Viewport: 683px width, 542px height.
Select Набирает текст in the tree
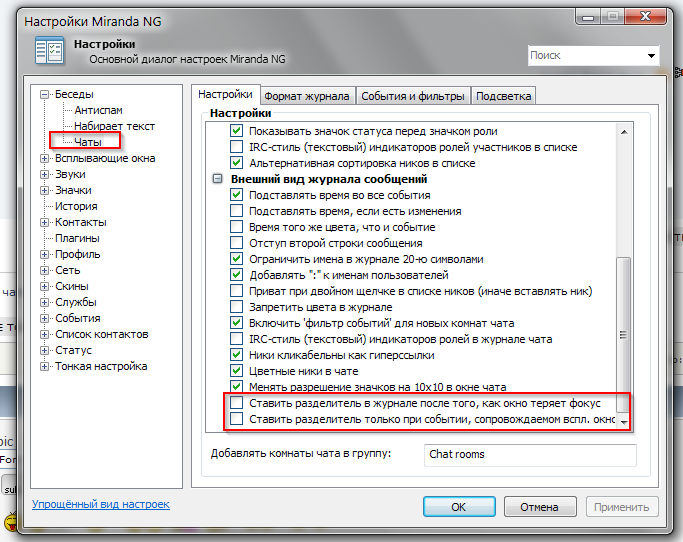pyautogui.click(x=114, y=126)
